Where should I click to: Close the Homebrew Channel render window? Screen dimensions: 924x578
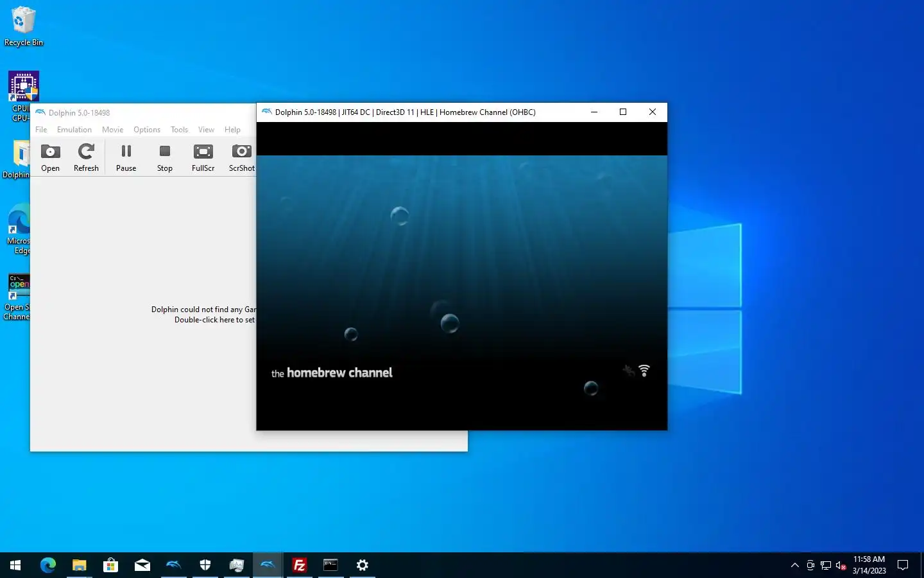653,112
